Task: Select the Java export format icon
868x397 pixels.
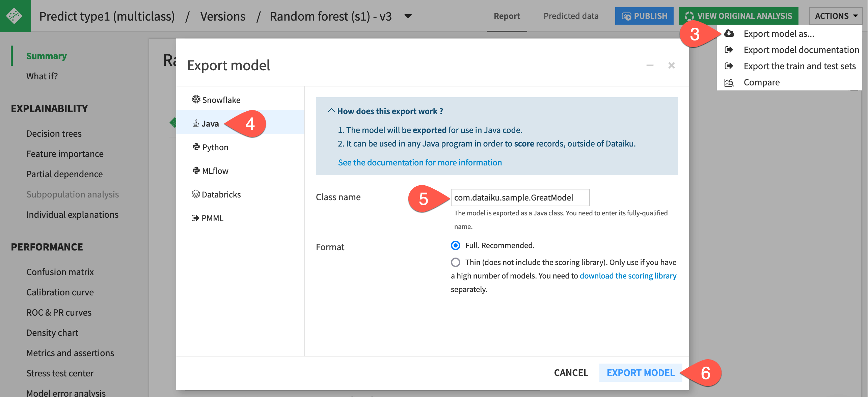Action: point(196,124)
